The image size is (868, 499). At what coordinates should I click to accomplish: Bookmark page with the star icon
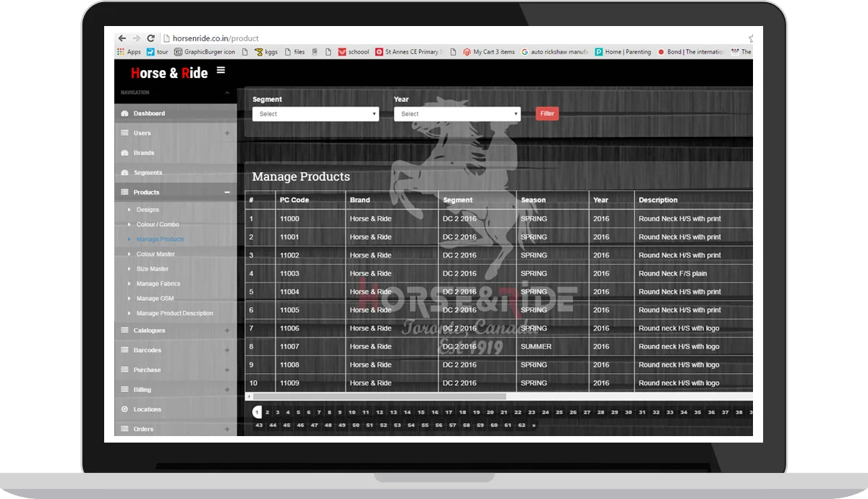[750, 38]
